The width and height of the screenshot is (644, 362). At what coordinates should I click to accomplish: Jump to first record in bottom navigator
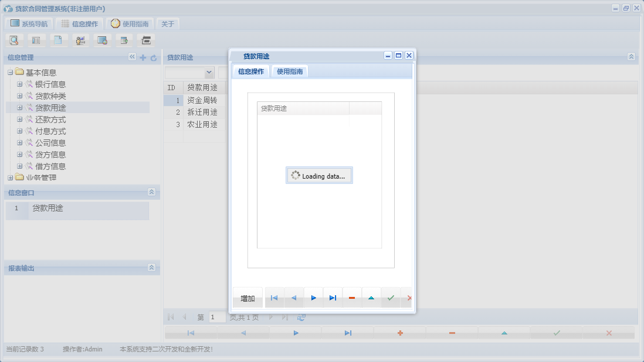191,333
